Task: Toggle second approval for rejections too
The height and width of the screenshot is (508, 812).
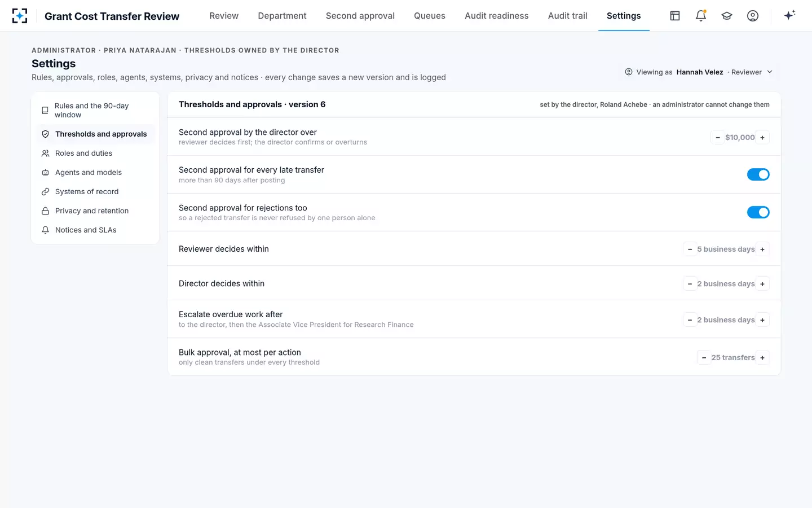Action: coord(758,212)
